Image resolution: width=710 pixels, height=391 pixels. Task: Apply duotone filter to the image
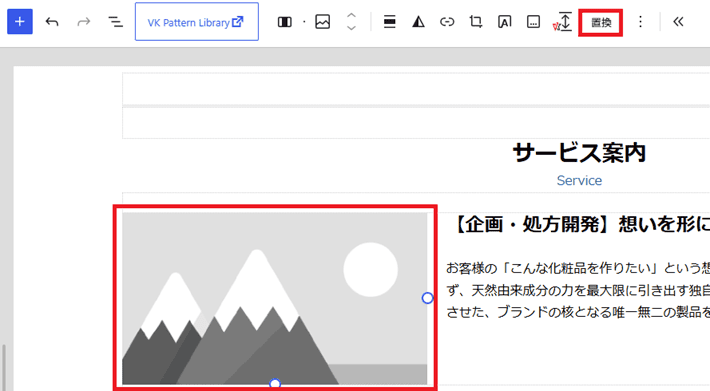click(x=418, y=22)
